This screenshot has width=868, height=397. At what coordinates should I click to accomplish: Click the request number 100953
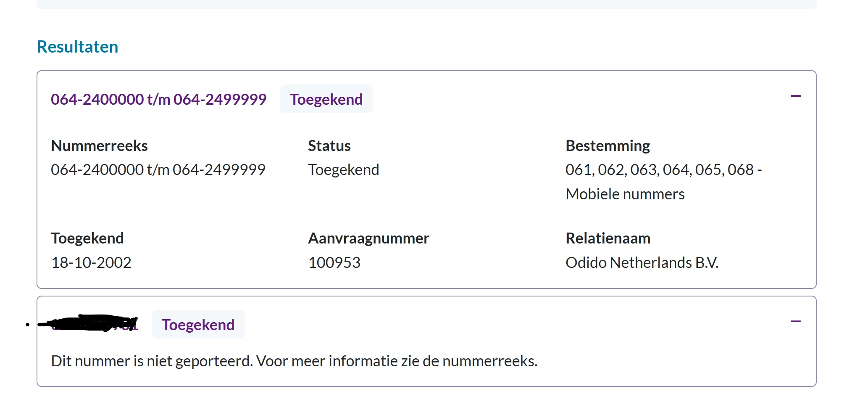coord(334,263)
